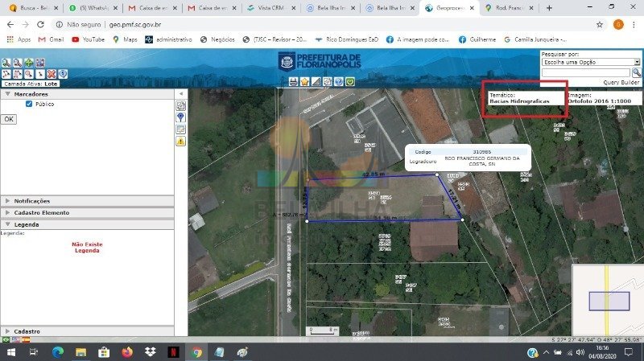Open the Gmail bookmark
This screenshot has width=644, height=361.
coord(51,39)
